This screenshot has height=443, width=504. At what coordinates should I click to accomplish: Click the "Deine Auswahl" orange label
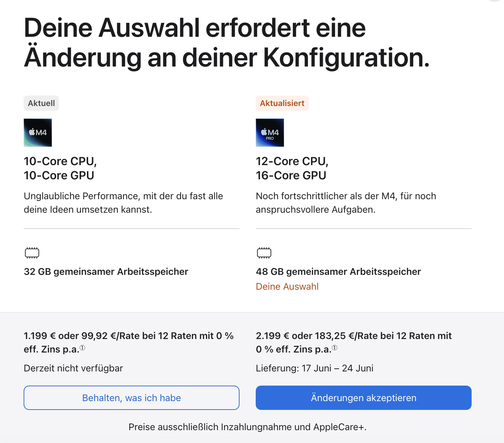(x=287, y=287)
